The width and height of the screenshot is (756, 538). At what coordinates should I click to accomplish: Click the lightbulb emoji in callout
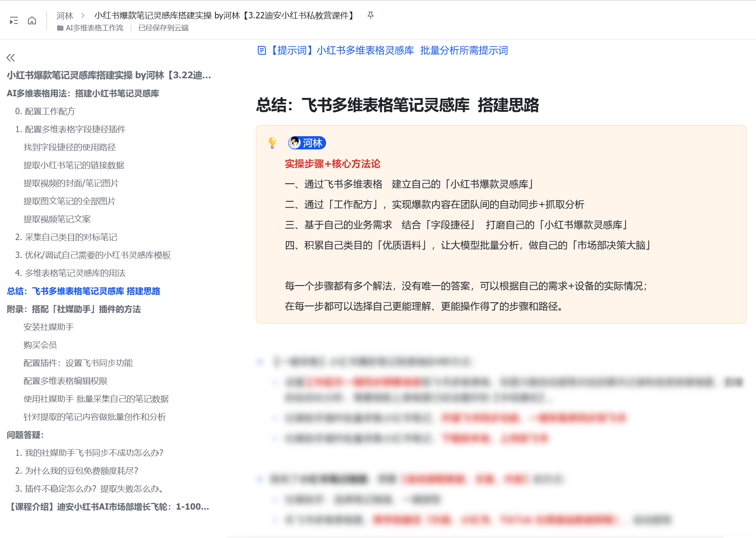(x=272, y=143)
